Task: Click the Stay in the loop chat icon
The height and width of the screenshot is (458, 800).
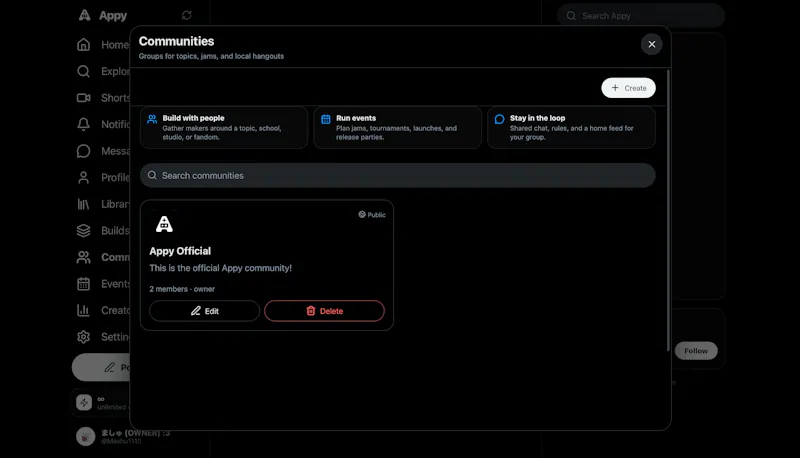Action: coord(499,119)
